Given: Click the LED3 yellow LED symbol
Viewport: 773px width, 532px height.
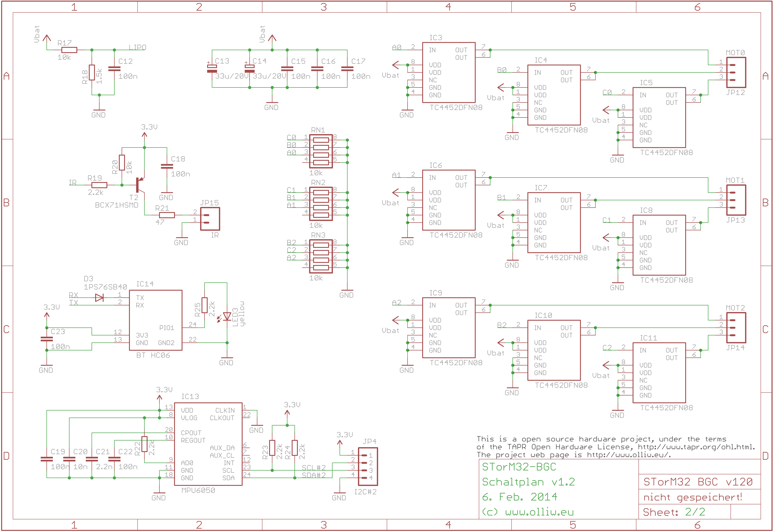Looking at the screenshot, I should (227, 316).
